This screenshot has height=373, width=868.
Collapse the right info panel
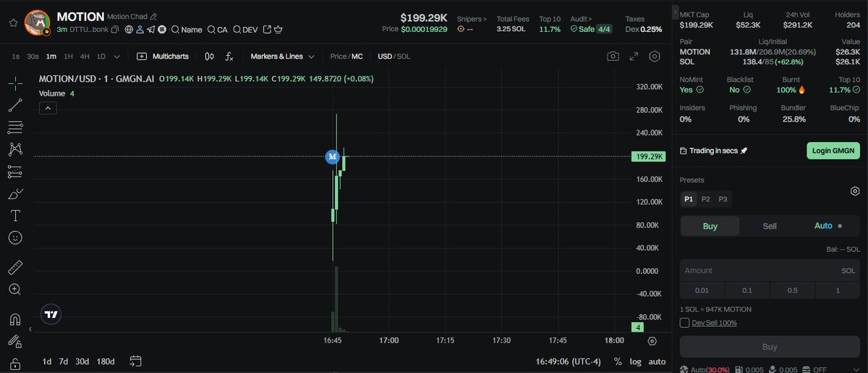[676, 12]
